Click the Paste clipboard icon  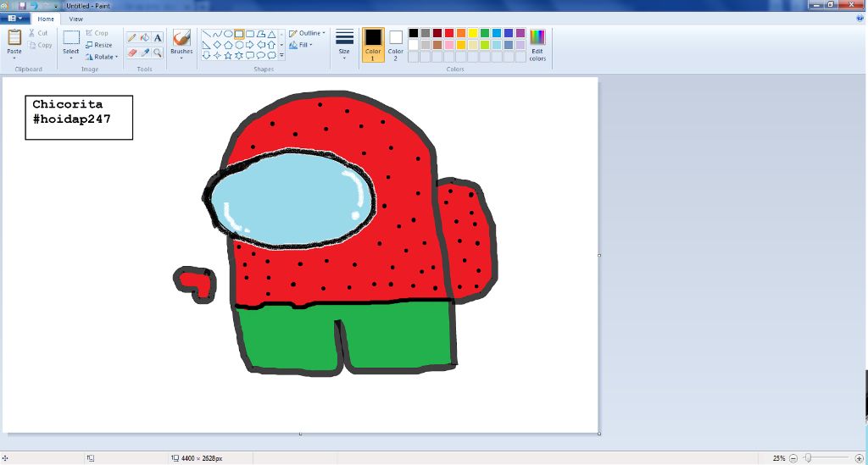pos(14,37)
